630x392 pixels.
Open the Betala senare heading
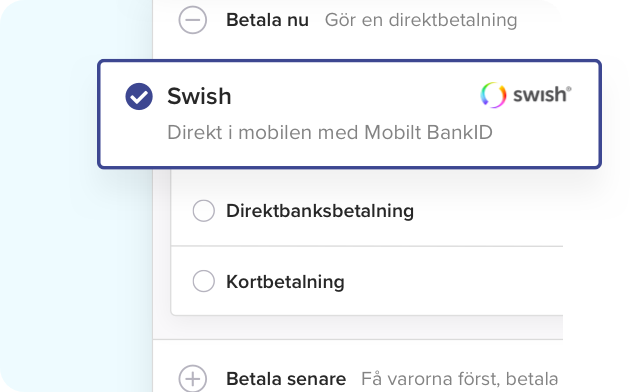pyautogui.click(x=286, y=379)
